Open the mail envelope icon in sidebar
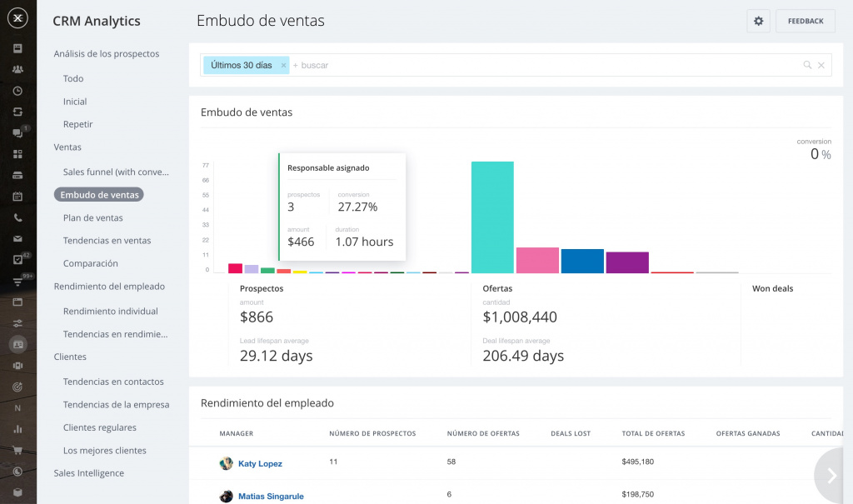The image size is (853, 504). coord(17,239)
